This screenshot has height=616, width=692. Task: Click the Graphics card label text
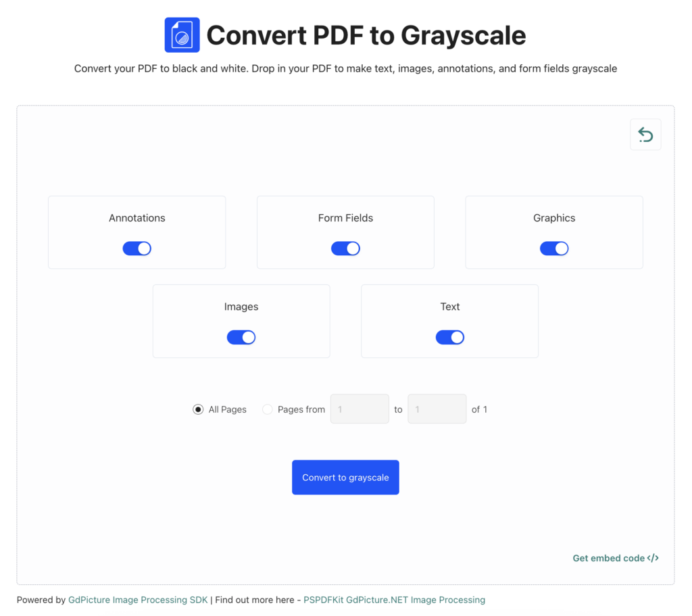coord(554,218)
